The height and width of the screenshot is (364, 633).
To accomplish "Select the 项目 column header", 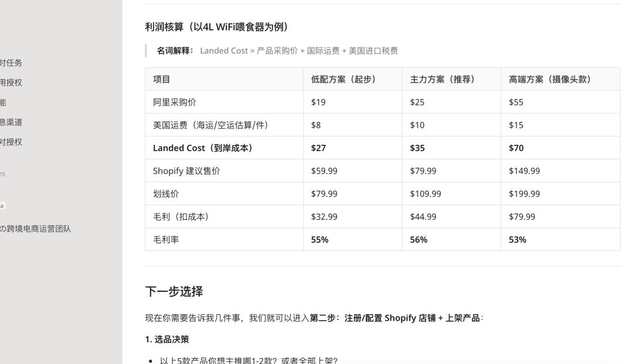I will 162,80.
